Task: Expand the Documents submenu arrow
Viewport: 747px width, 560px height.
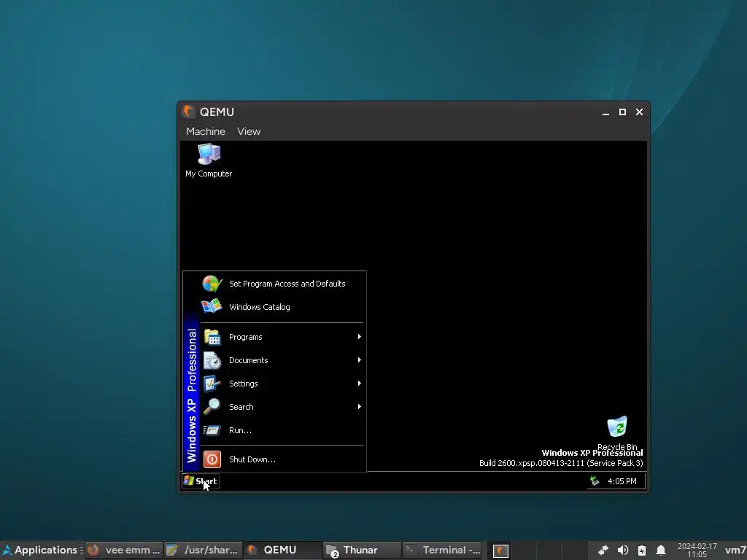Action: point(359,360)
